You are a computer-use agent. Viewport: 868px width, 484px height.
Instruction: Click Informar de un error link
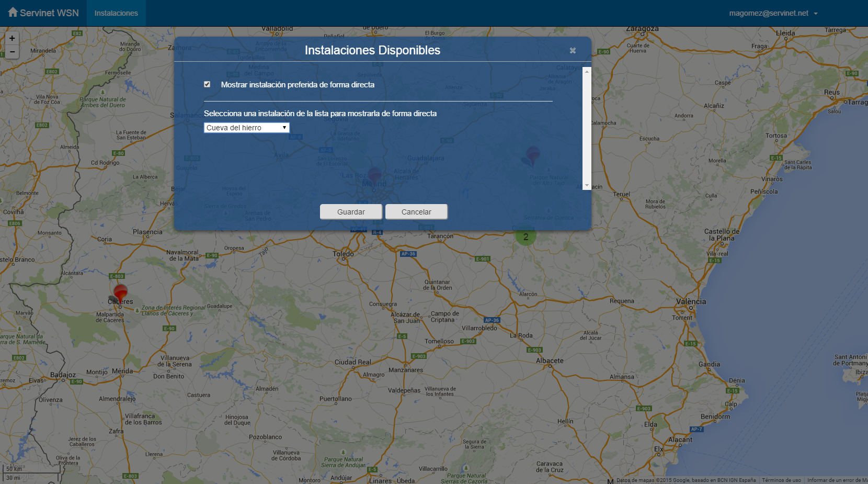coord(837,480)
